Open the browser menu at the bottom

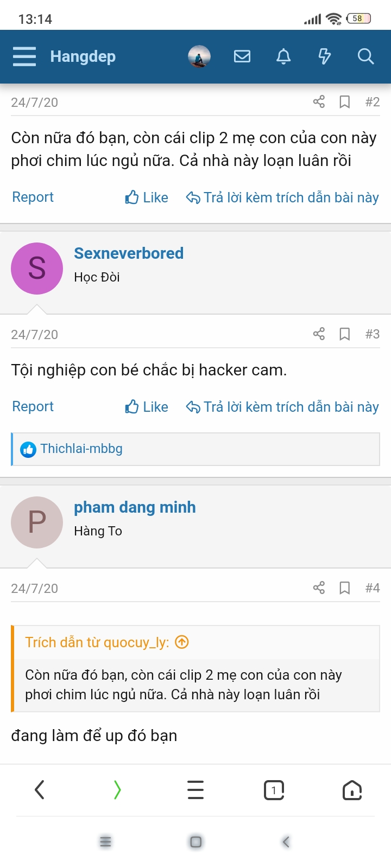tap(195, 790)
